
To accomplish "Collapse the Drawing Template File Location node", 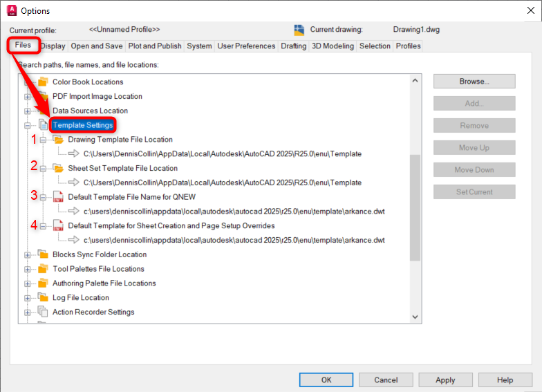I will (43, 140).
